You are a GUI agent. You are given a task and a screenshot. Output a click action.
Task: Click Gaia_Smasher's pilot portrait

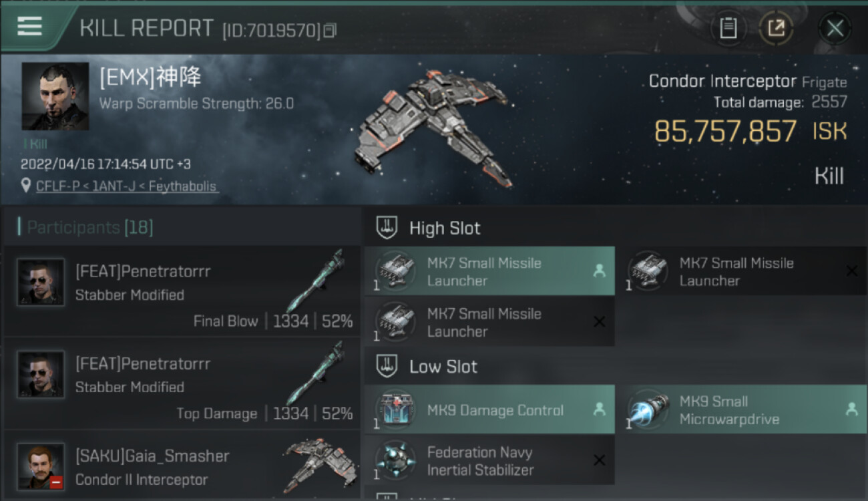coord(41,466)
